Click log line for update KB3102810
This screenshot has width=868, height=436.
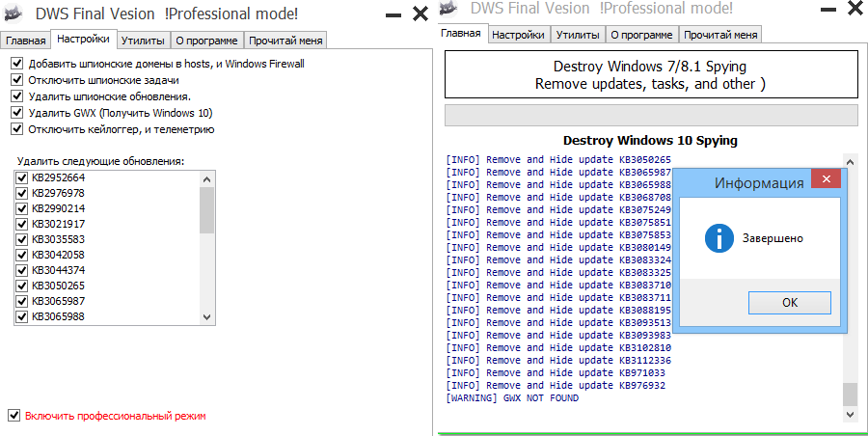pyautogui.click(x=558, y=347)
